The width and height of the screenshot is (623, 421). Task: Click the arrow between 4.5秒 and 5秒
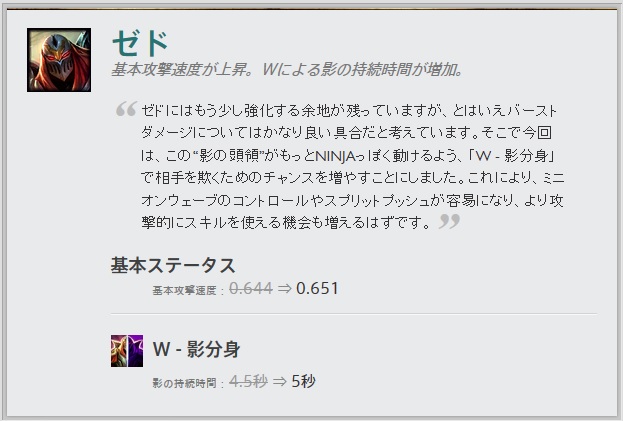coord(280,382)
